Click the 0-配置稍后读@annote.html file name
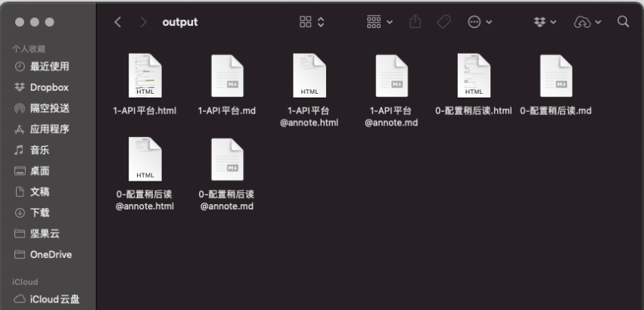 point(145,200)
